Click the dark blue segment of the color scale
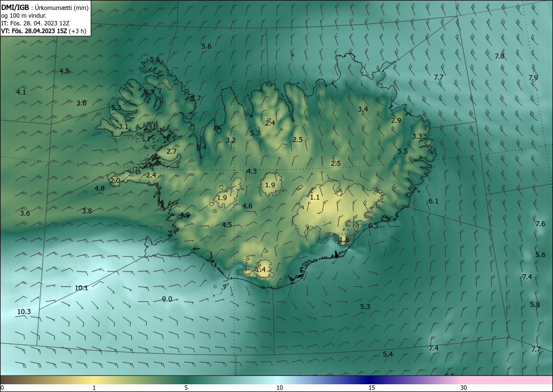553x392 pixels. 371,380
